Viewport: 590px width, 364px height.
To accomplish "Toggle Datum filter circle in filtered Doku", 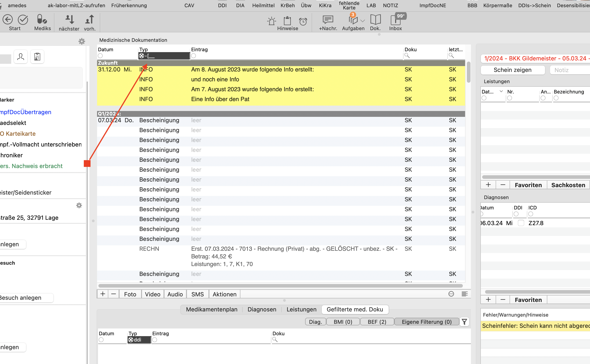I will (101, 340).
